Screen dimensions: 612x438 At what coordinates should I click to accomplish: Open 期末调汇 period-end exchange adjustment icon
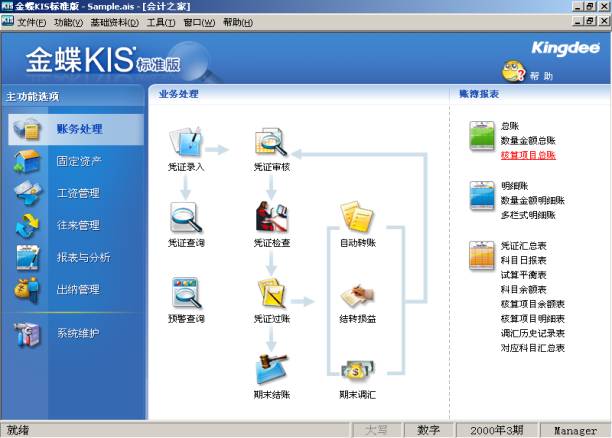pos(358,370)
